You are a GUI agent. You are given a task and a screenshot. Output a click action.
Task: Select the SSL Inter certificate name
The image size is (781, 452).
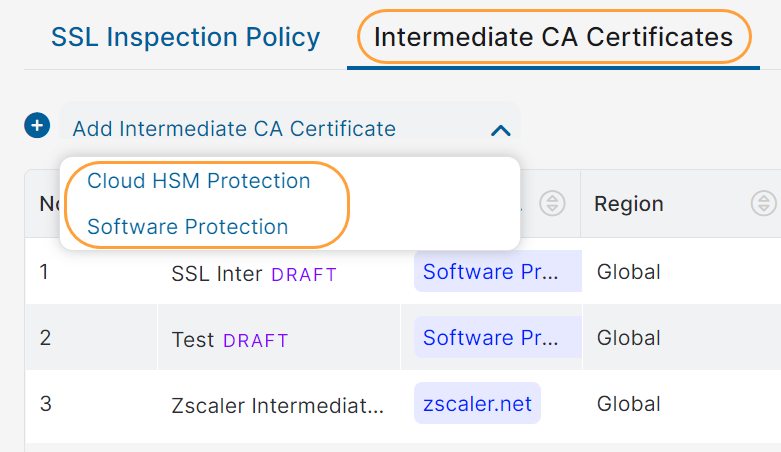pyautogui.click(x=217, y=273)
